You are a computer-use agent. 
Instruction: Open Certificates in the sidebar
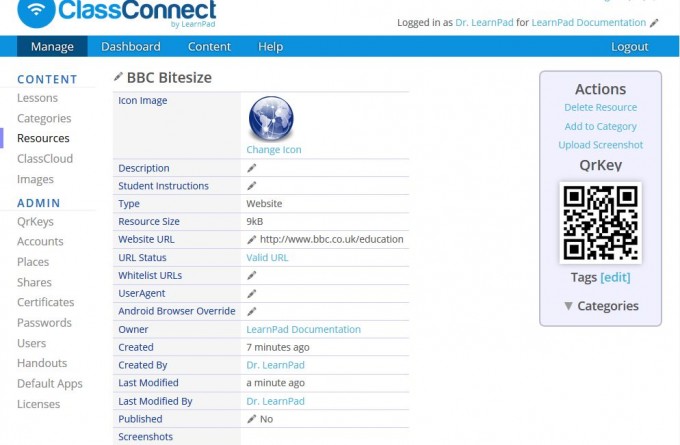[x=46, y=302]
